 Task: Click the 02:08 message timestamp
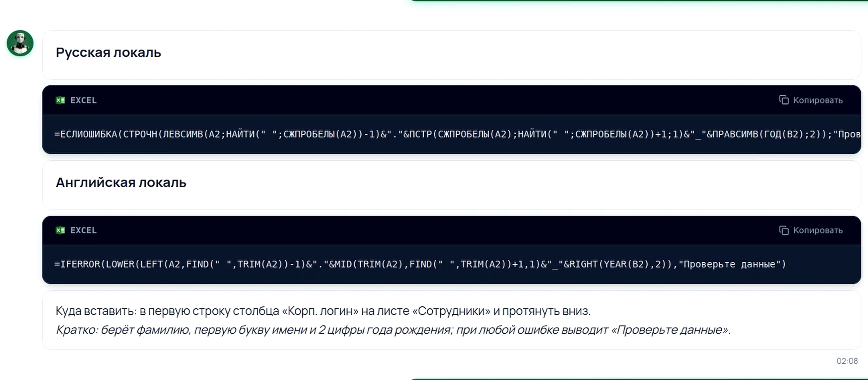coord(847,361)
